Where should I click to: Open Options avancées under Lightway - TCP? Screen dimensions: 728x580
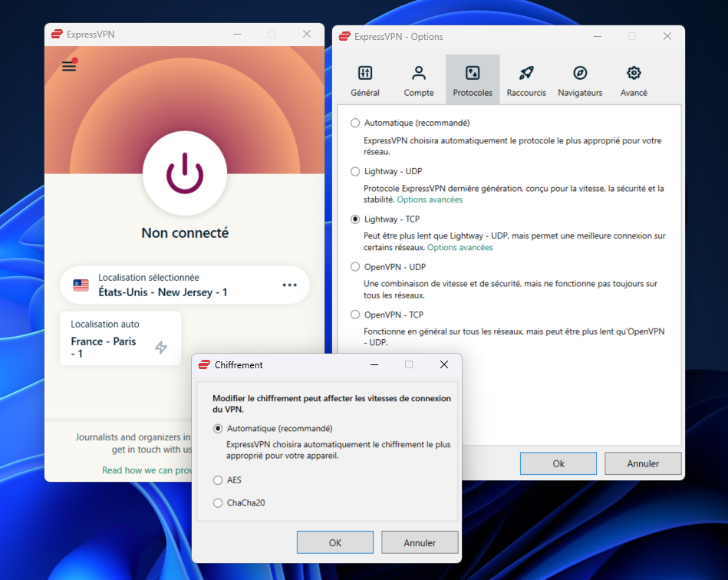(460, 248)
